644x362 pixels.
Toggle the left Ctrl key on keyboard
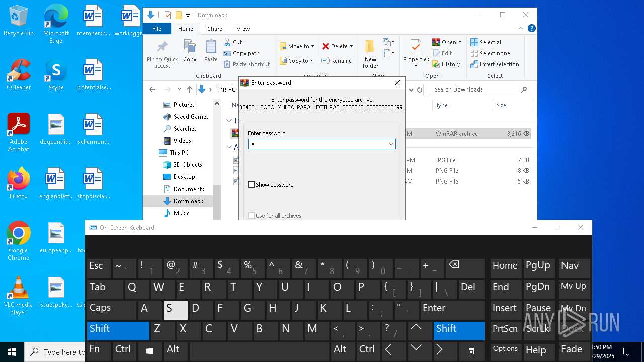(x=124, y=351)
